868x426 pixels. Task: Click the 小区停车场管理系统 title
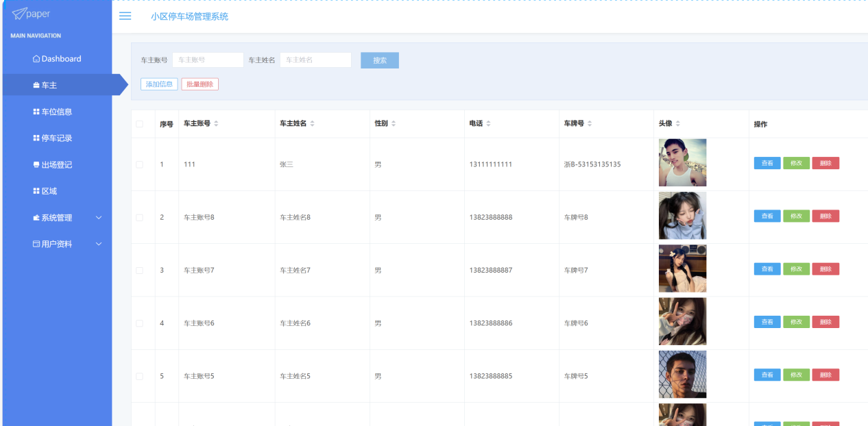[190, 16]
